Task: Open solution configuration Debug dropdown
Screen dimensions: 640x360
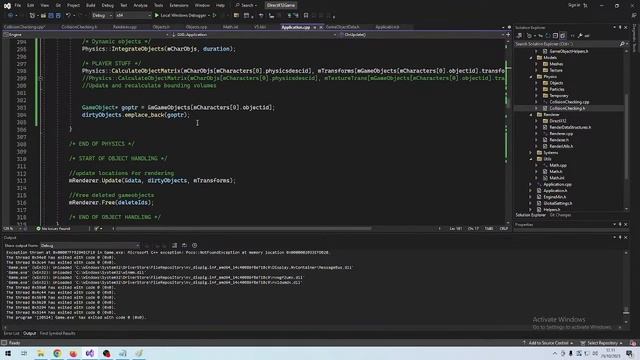Action: coord(102,16)
